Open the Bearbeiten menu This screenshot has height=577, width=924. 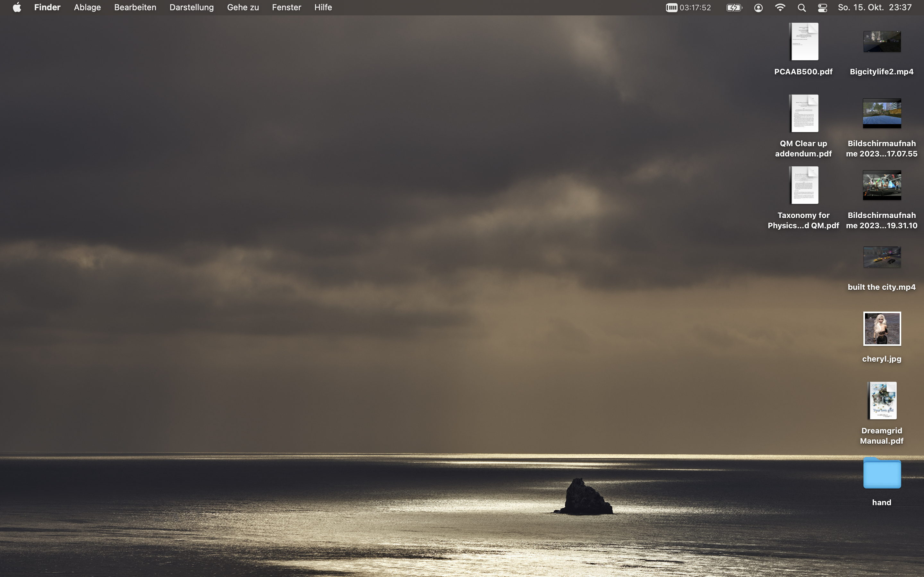135,8
